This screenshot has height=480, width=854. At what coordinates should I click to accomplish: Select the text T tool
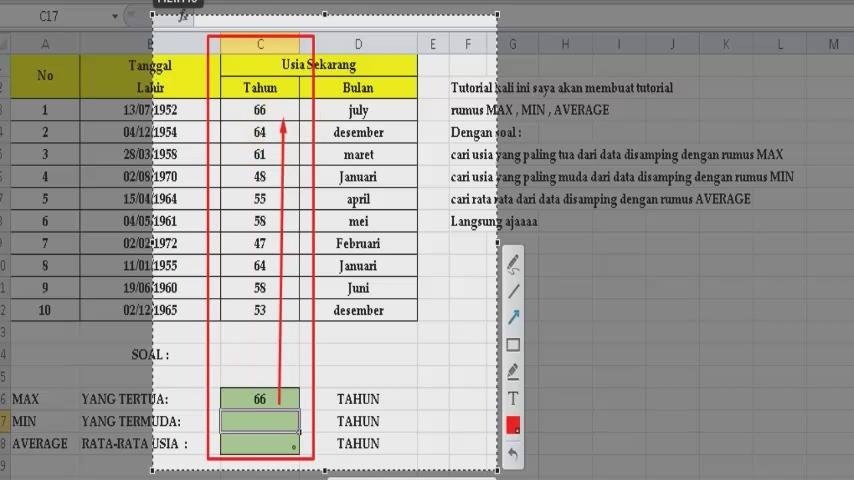tap(513, 398)
